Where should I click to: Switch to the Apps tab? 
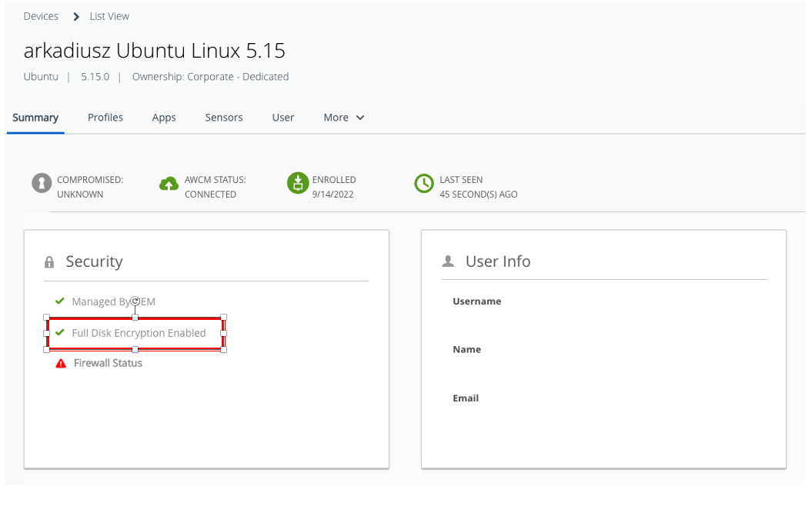164,118
